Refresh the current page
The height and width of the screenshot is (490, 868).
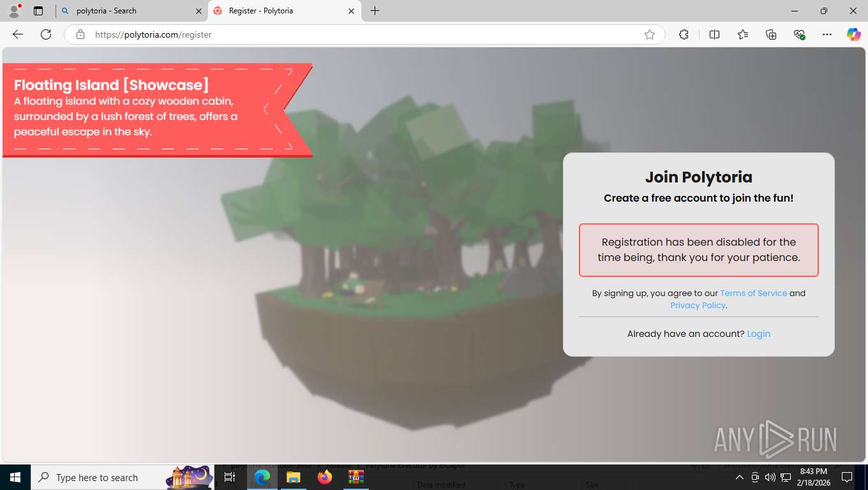[x=46, y=34]
